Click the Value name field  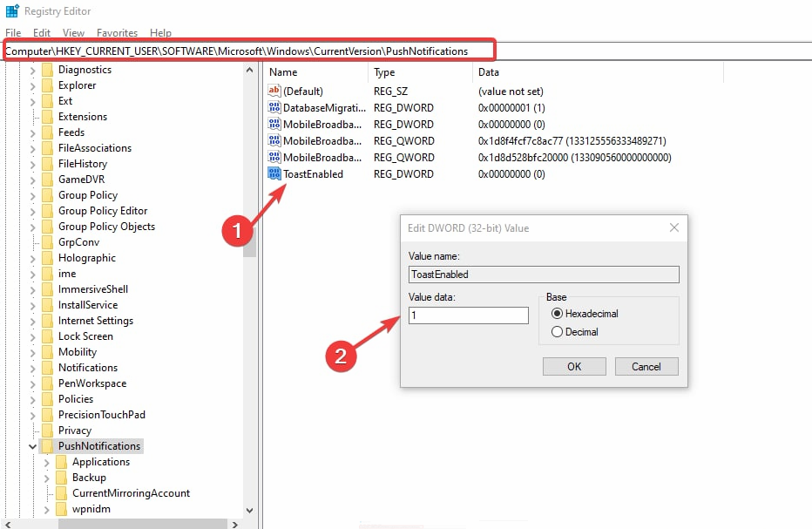coord(544,274)
